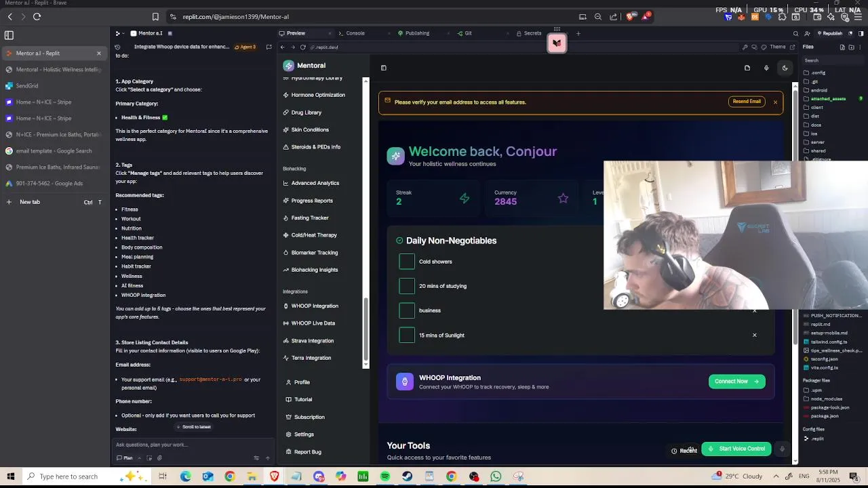Screen dimensions: 868x488
Task: Open Replit search magnifier icon
Action: click(x=795, y=33)
